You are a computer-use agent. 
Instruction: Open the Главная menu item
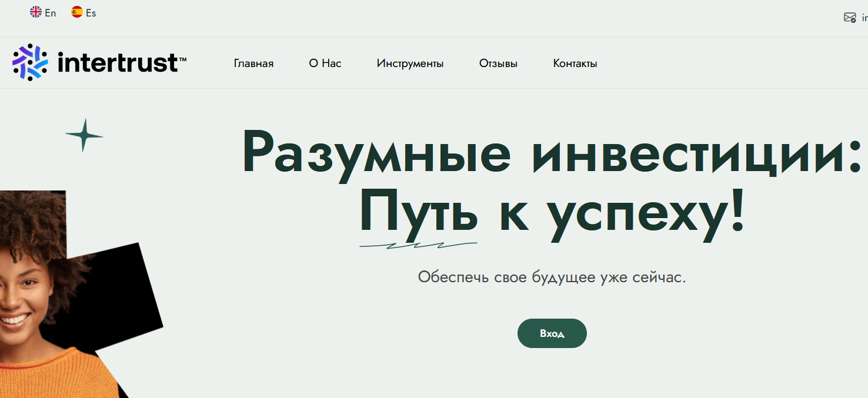pos(253,63)
